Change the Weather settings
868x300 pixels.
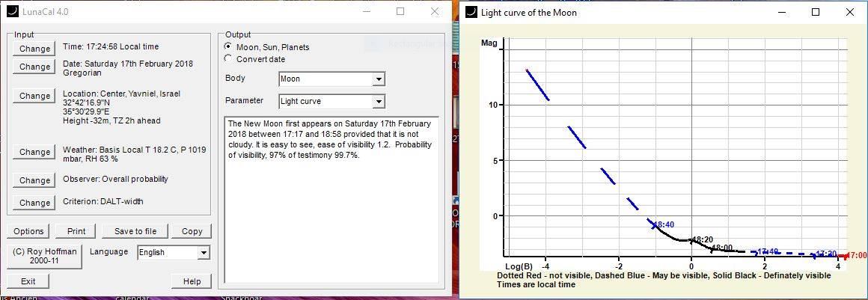(x=35, y=152)
